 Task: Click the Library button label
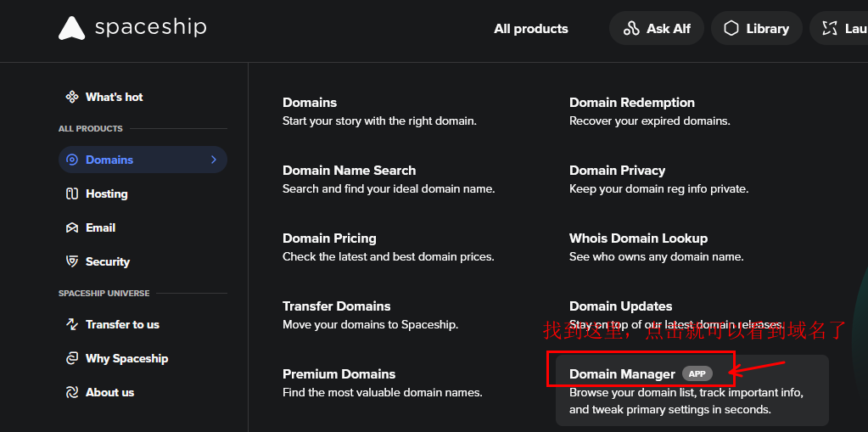pyautogui.click(x=767, y=29)
